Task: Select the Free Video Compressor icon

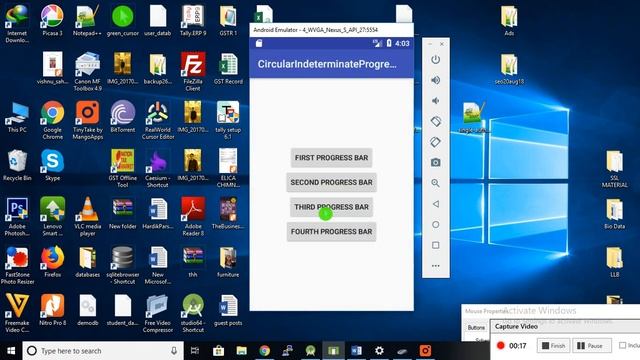Action: tap(158, 313)
